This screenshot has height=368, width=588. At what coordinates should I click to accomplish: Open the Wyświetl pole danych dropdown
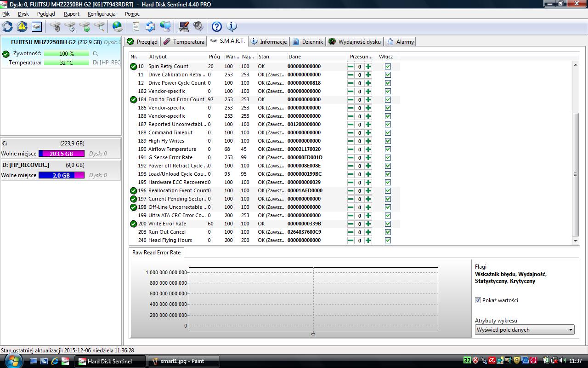click(525, 330)
